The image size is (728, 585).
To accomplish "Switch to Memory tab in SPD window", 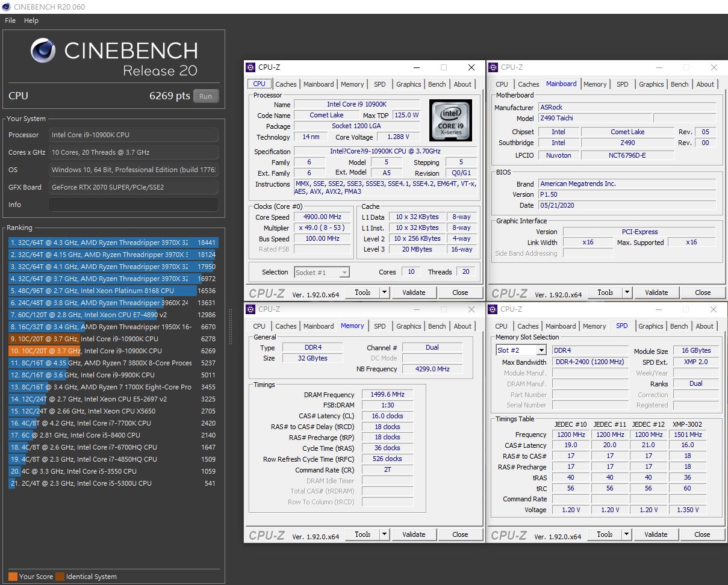I will [594, 326].
